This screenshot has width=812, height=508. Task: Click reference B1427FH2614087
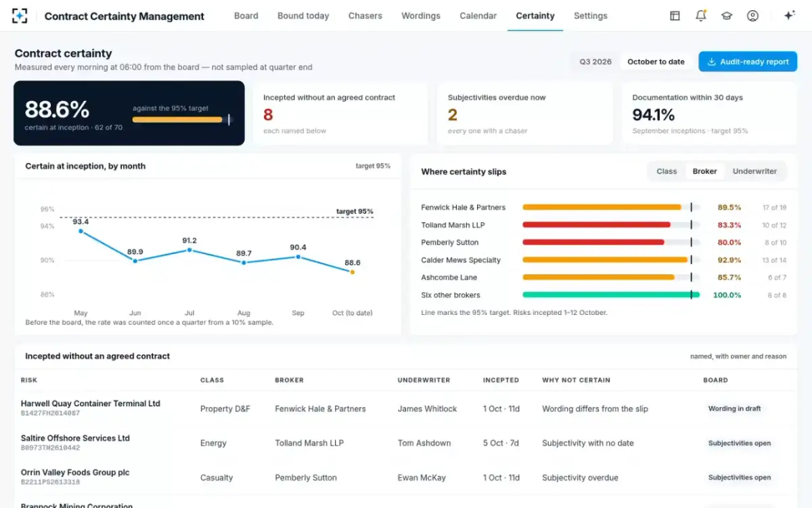[x=50, y=413]
